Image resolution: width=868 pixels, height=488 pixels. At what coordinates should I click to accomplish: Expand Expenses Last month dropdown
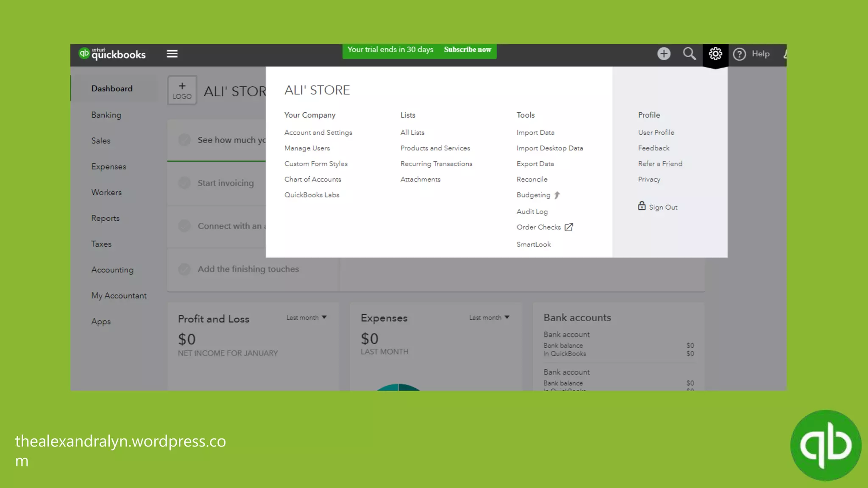489,318
